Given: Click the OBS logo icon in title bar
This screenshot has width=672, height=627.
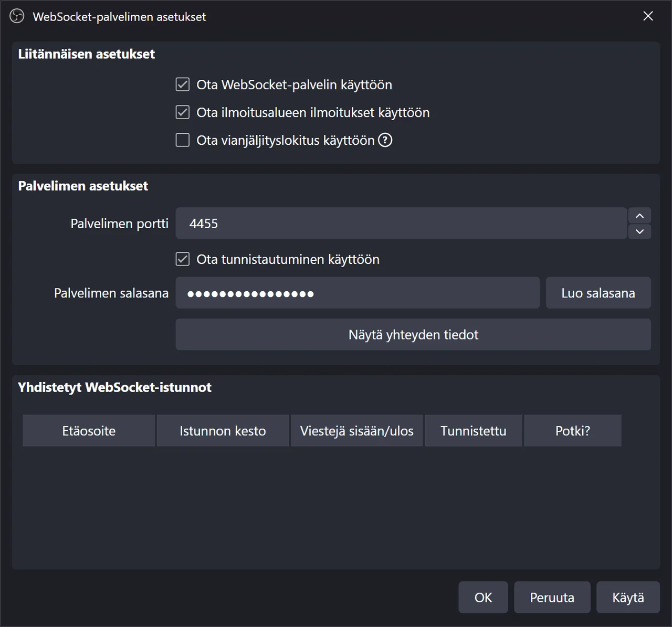Looking at the screenshot, I should pos(17,16).
